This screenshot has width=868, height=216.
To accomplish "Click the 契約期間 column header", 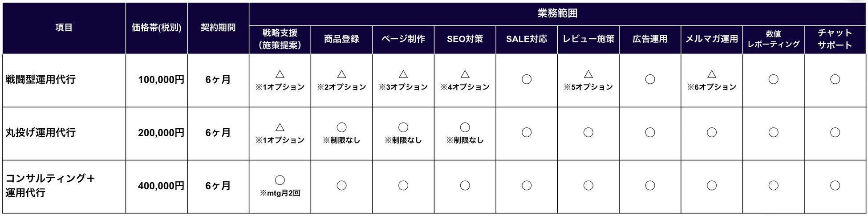I will (218, 28).
